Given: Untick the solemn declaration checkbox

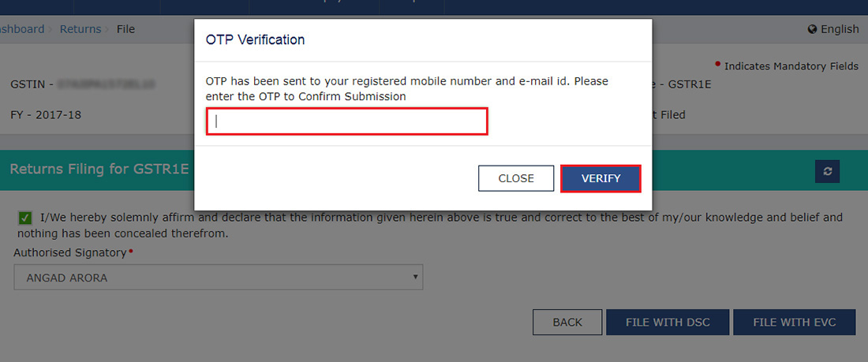Looking at the screenshot, I should [x=26, y=218].
